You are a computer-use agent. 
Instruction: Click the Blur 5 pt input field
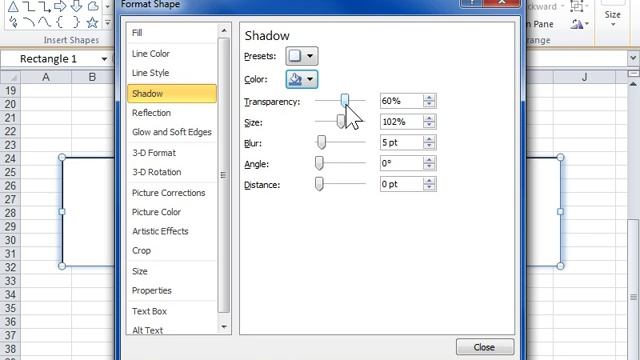(401, 142)
